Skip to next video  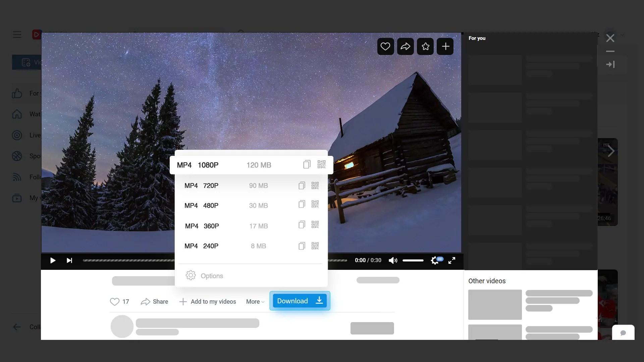tap(69, 260)
